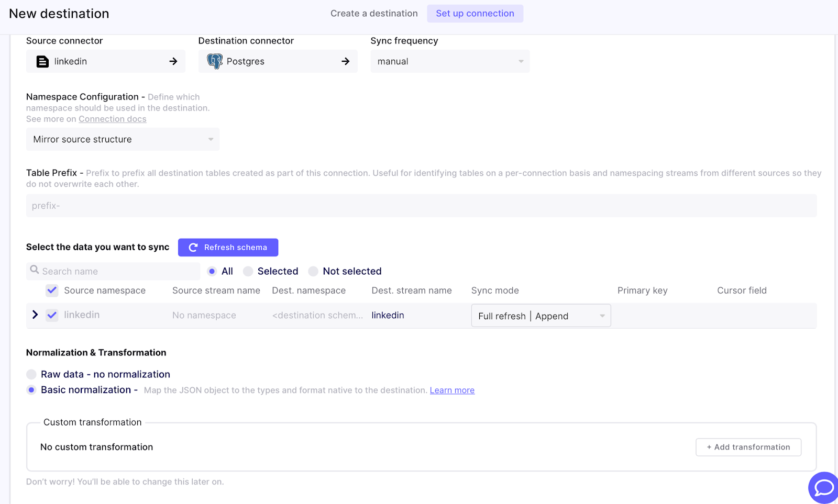Click the Refresh schema button
This screenshot has width=838, height=504.
tap(228, 248)
